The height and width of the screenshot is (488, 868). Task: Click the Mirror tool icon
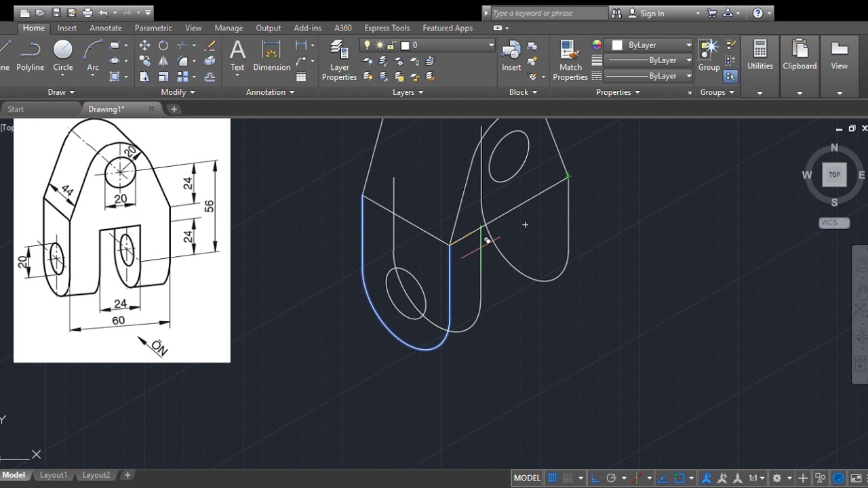tap(163, 61)
